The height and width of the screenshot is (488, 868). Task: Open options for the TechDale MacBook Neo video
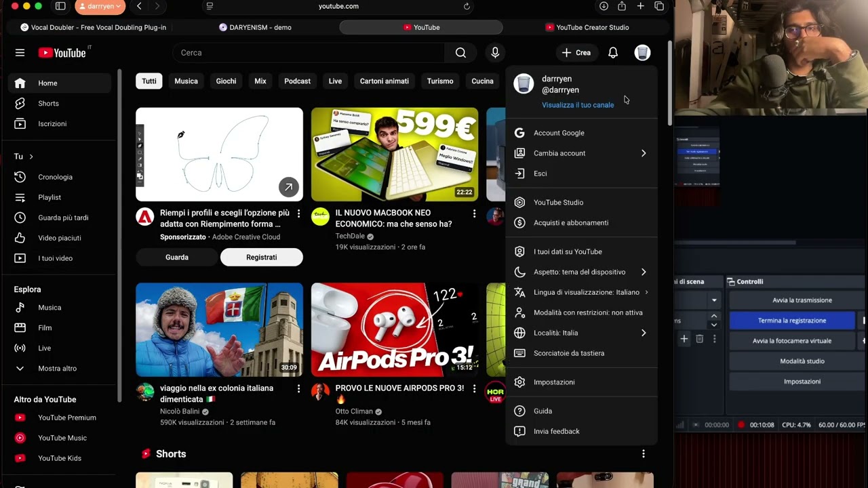tap(474, 214)
